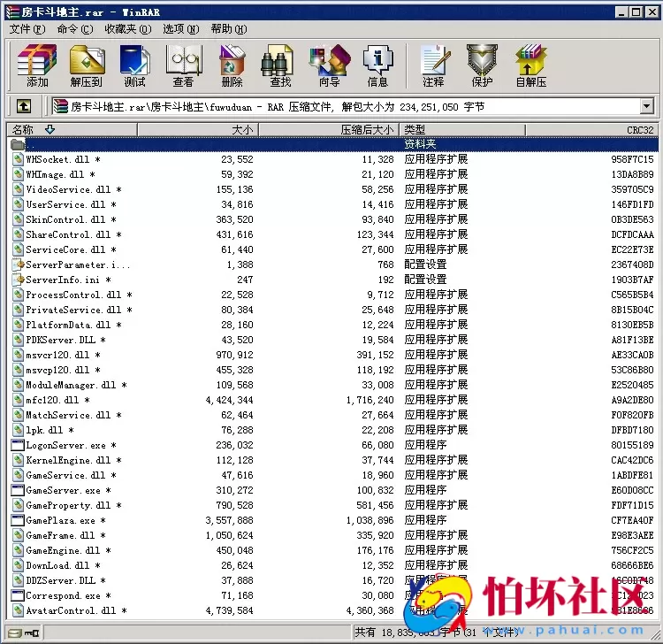The height and width of the screenshot is (644, 663).
Task: Click size value 4,424,344 of mfc120.dll
Action: point(230,400)
